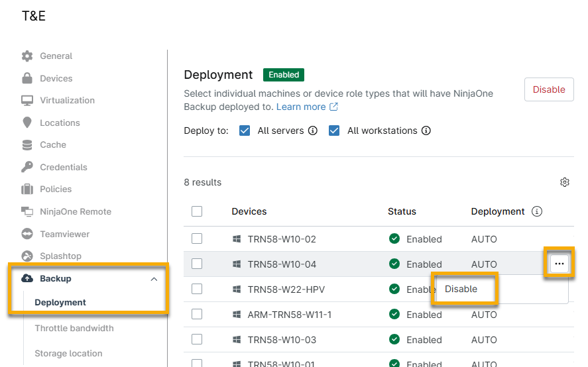This screenshot has height=367, width=588.
Task: Click the Cache database icon
Action: point(27,145)
